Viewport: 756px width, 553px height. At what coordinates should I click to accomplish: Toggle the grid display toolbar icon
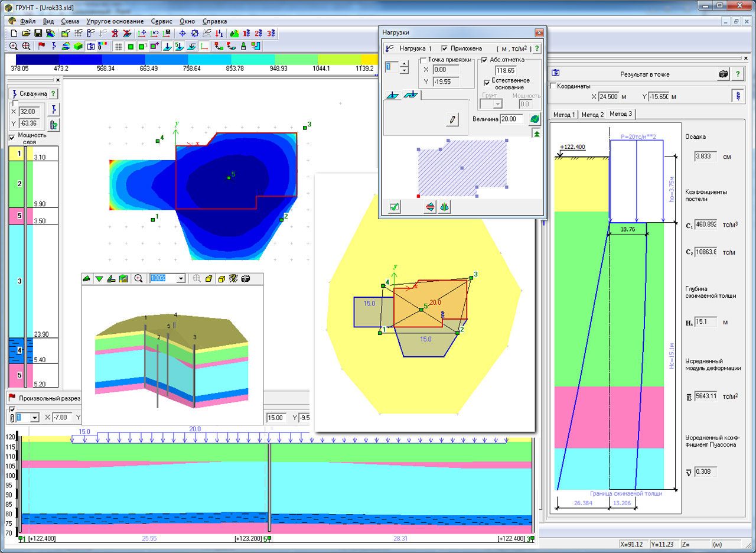pyautogui.click(x=118, y=46)
